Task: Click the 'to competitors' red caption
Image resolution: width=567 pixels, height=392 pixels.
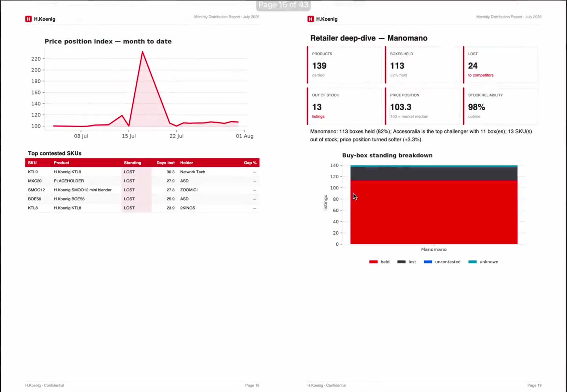Action: (481, 75)
